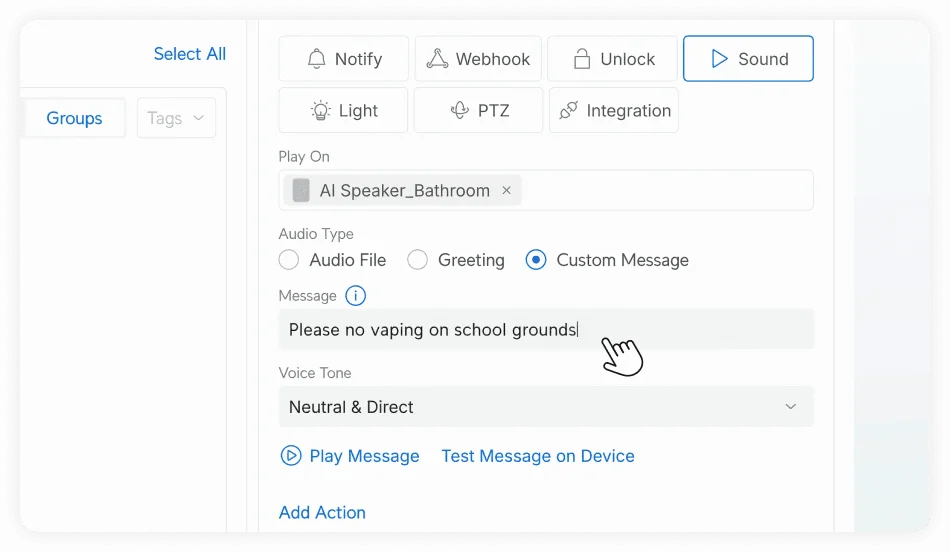Select the Greeting radio option
950x552 pixels.
pyautogui.click(x=417, y=260)
